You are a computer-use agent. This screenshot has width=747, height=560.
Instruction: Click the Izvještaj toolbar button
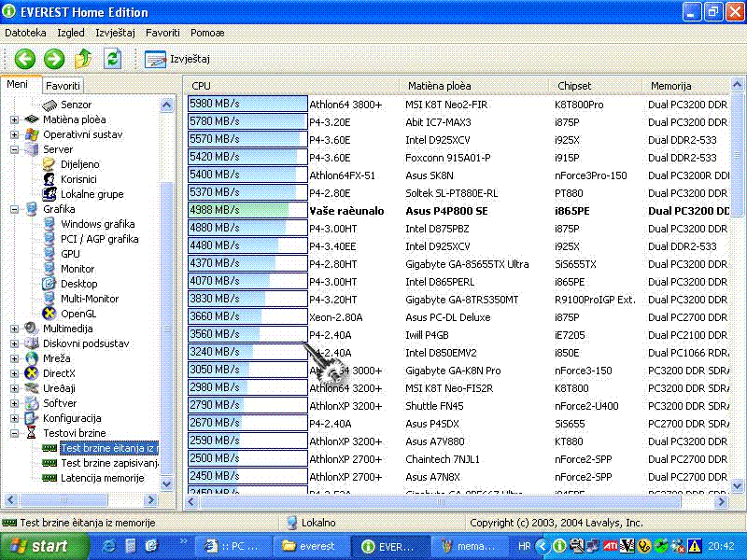(177, 59)
